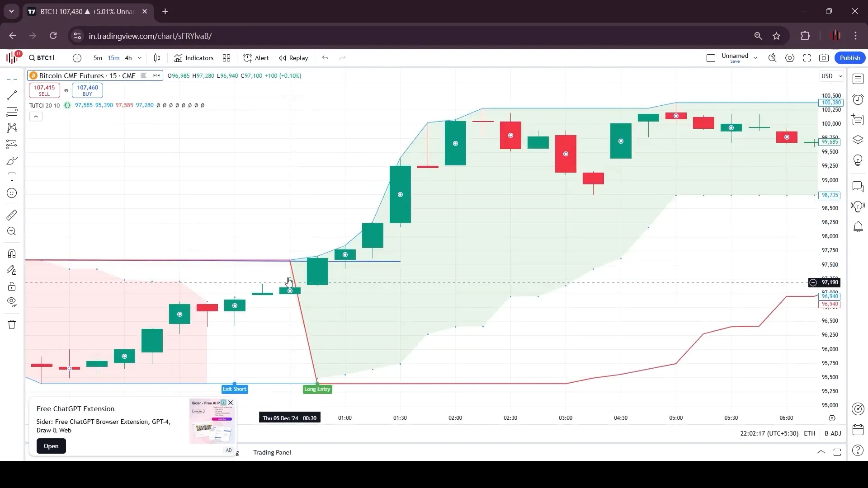Select the crosshair/measure tool
868x488 pixels.
tap(11, 78)
